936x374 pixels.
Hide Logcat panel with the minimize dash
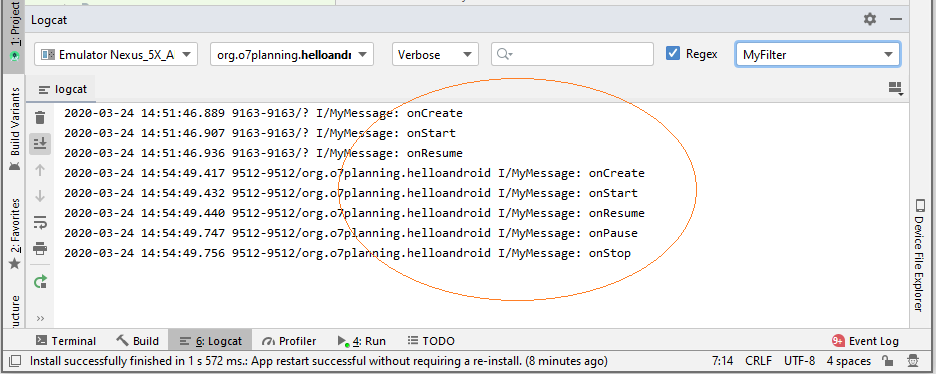[x=895, y=20]
